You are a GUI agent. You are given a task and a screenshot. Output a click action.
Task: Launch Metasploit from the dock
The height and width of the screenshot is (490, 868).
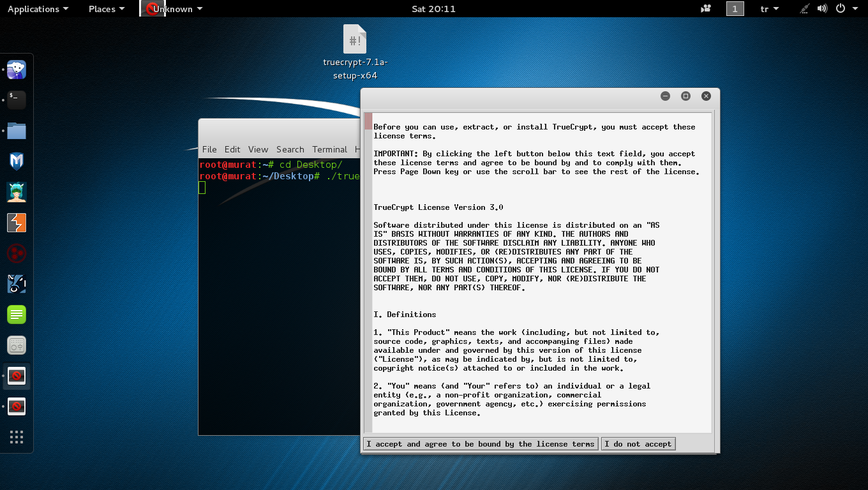click(17, 161)
